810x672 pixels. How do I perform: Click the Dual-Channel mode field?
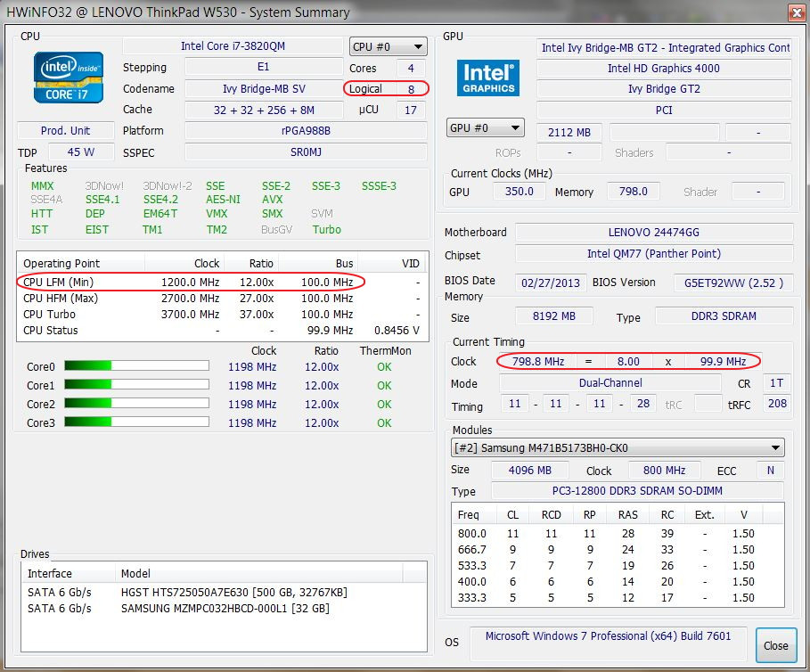(x=610, y=382)
